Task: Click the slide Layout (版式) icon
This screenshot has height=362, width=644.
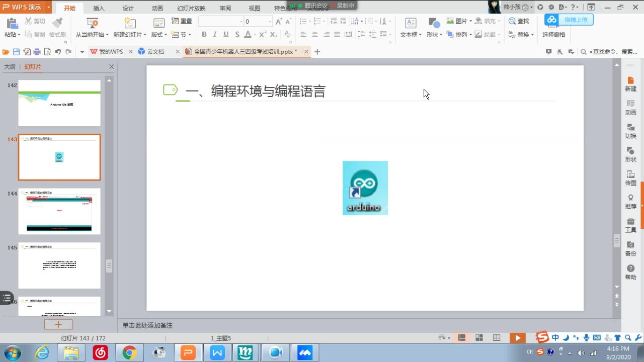Action: coord(159,23)
